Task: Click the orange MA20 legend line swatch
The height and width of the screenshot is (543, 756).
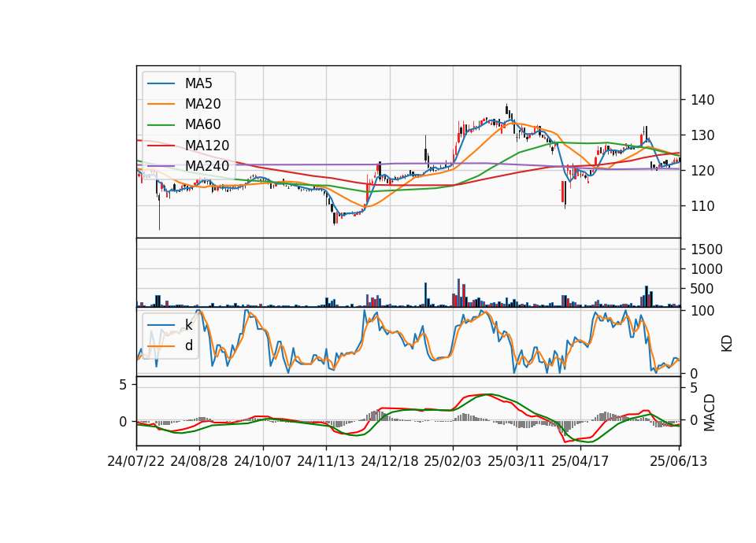Action: (x=161, y=104)
